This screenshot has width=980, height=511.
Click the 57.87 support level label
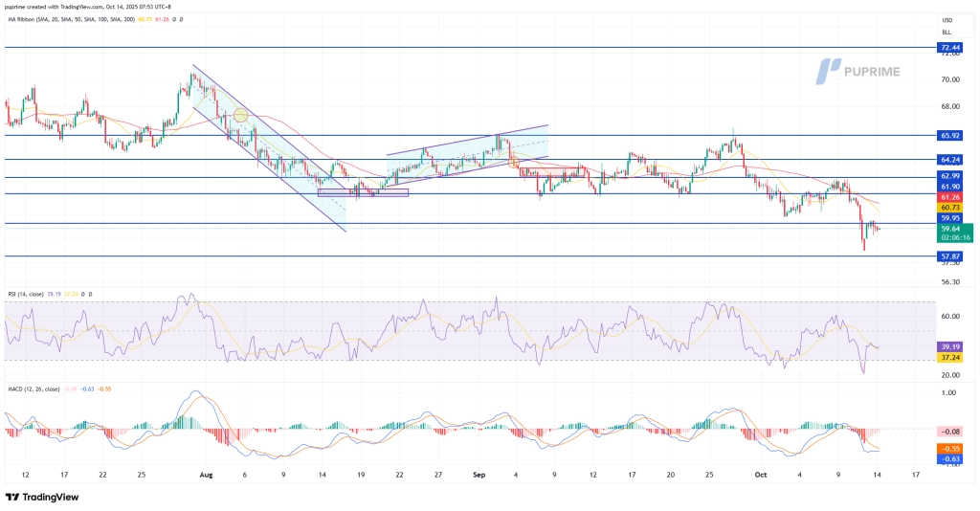pyautogui.click(x=950, y=256)
